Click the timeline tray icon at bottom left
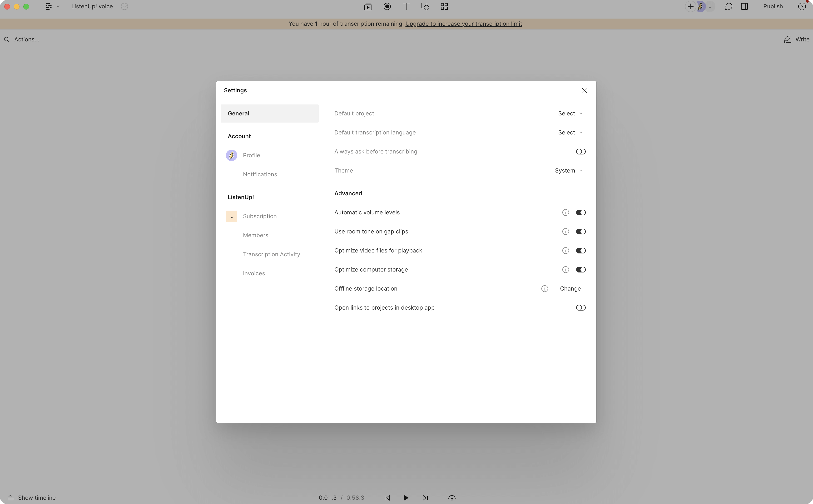The image size is (813, 504). tap(10, 498)
